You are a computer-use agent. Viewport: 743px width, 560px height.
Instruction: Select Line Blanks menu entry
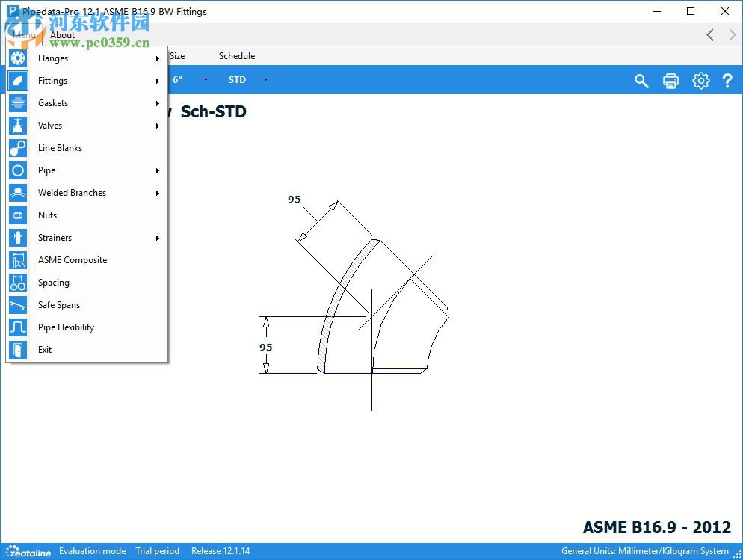(87, 148)
